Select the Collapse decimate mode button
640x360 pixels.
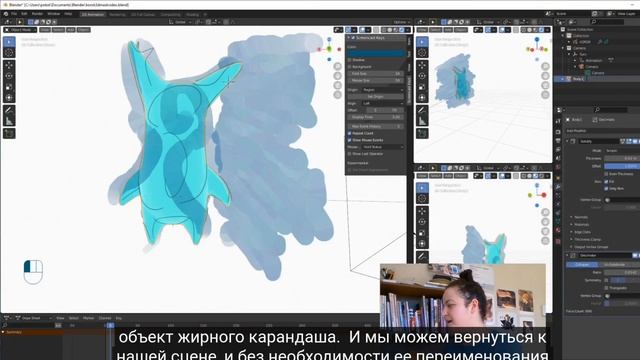(582, 264)
